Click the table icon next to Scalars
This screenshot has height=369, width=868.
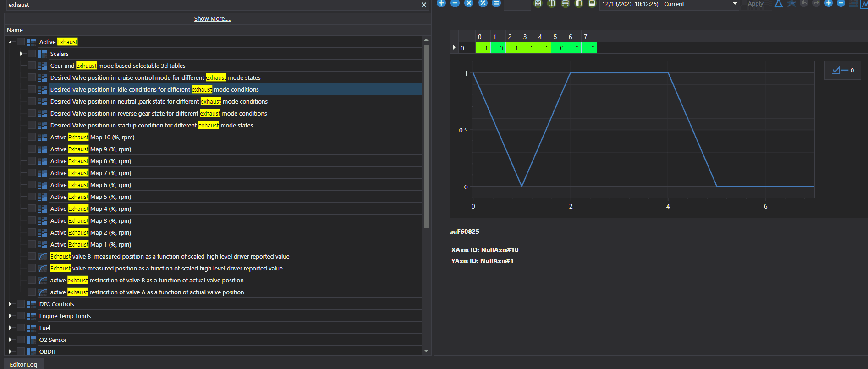click(43, 54)
